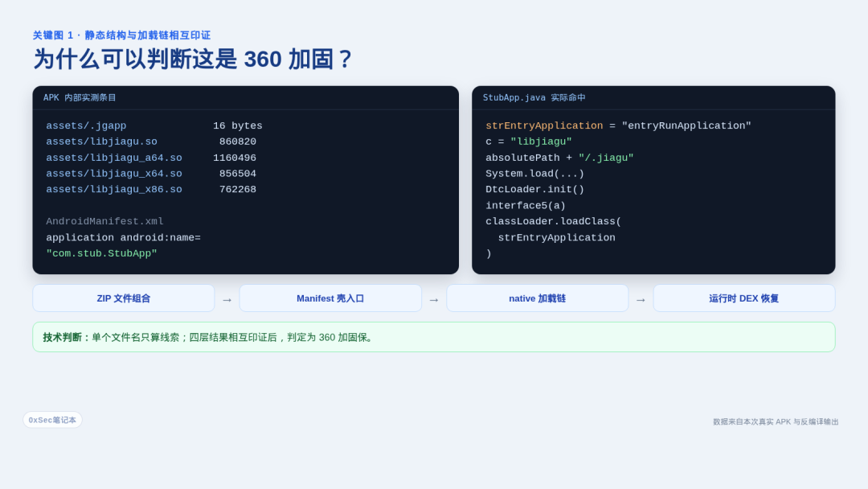Viewport: 868px width, 489px height.
Task: Click the '0xSec笔记本' badge
Action: pyautogui.click(x=52, y=420)
